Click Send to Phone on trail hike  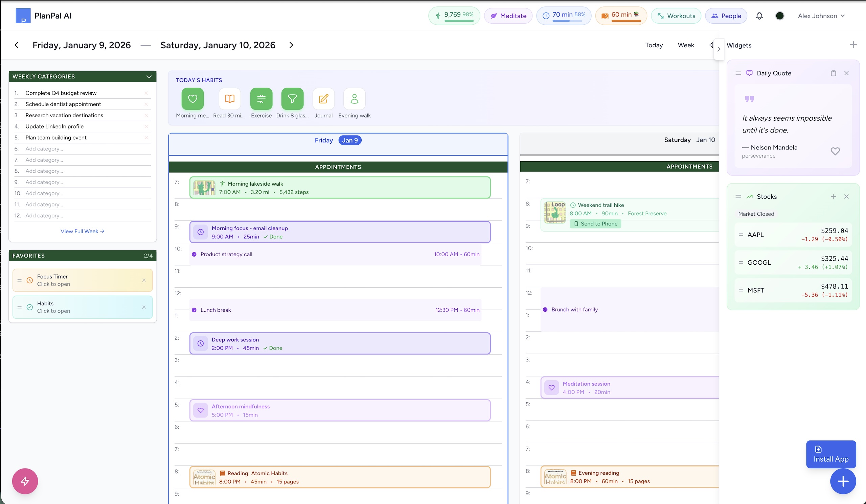tap(595, 223)
